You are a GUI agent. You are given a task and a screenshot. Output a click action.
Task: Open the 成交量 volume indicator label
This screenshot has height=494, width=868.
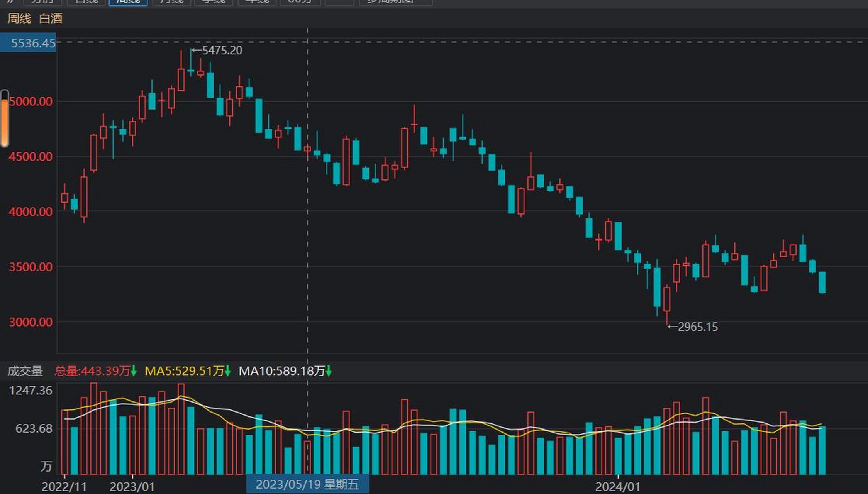coord(25,371)
